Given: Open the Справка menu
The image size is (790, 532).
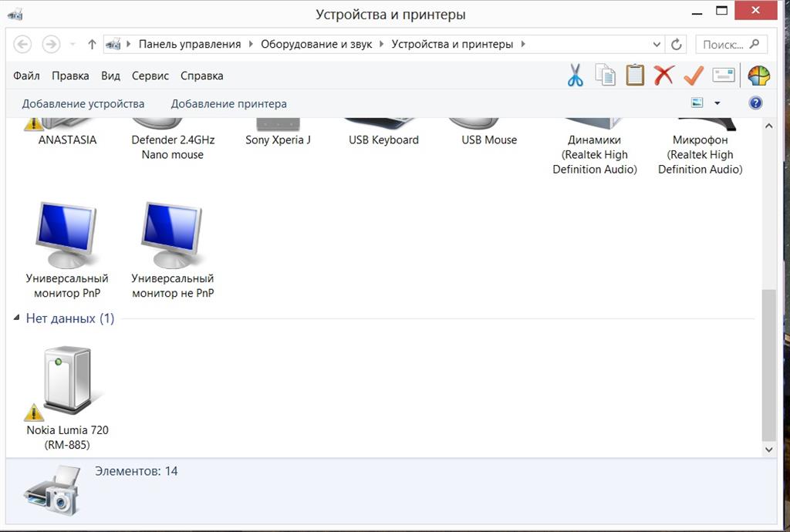Looking at the screenshot, I should (x=201, y=76).
